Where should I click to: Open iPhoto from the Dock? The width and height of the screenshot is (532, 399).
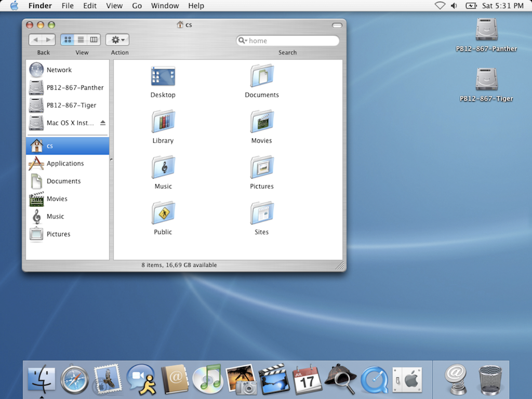[x=241, y=379]
